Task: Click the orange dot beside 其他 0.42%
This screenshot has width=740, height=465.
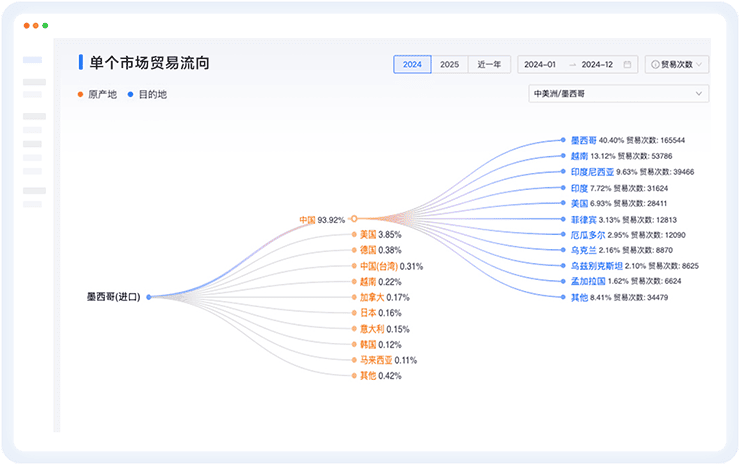Action: click(x=354, y=376)
